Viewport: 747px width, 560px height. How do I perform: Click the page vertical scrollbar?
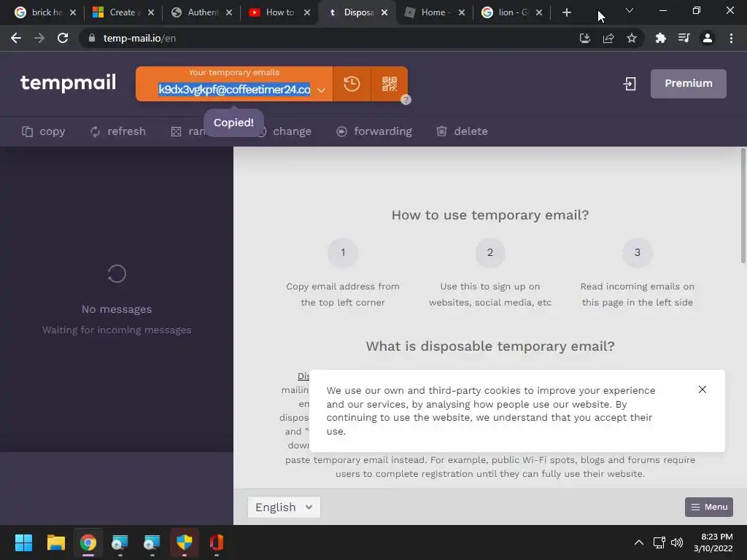point(743,206)
